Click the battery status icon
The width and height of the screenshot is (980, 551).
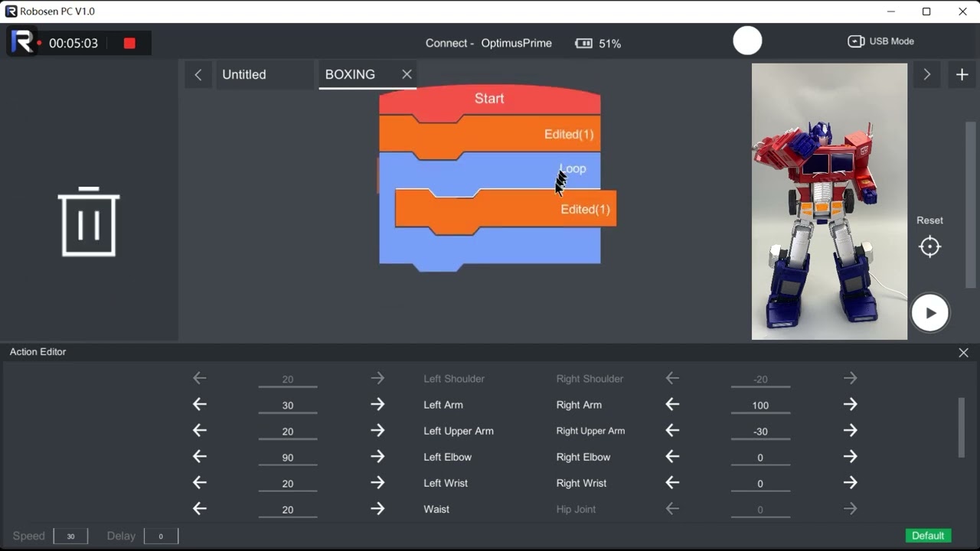point(583,44)
